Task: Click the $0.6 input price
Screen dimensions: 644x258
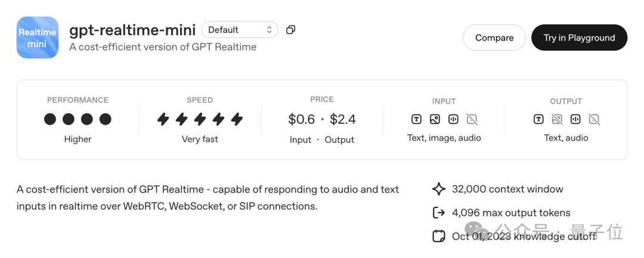Action: 301,119
